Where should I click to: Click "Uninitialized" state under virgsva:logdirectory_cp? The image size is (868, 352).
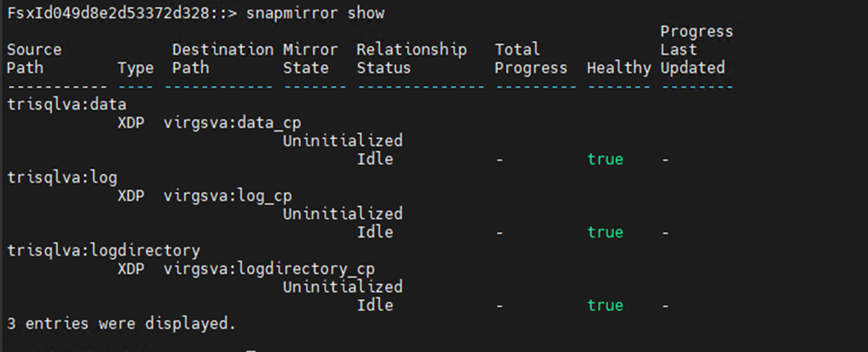tap(343, 287)
